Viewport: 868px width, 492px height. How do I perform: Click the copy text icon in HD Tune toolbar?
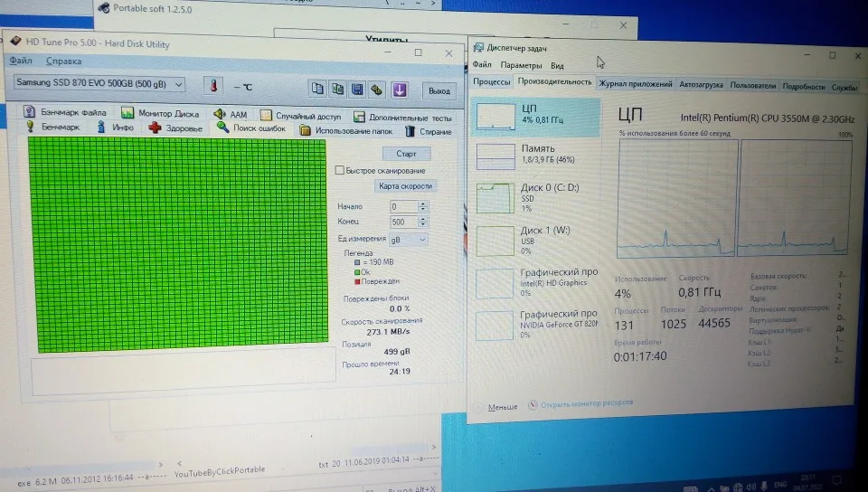point(317,89)
